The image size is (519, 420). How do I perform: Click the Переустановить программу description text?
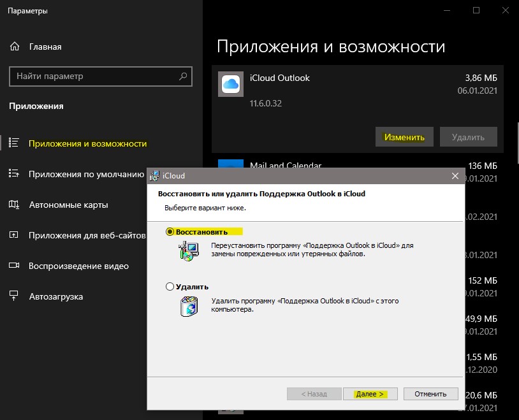[x=312, y=250]
